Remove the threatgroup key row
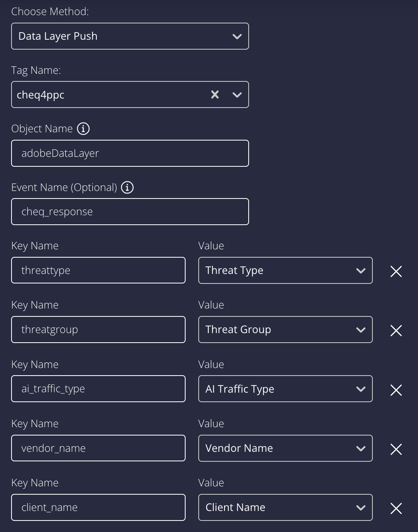 [x=396, y=330]
